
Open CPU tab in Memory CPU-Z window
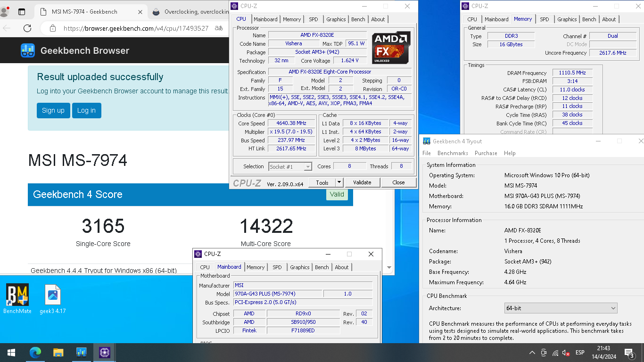click(x=472, y=19)
